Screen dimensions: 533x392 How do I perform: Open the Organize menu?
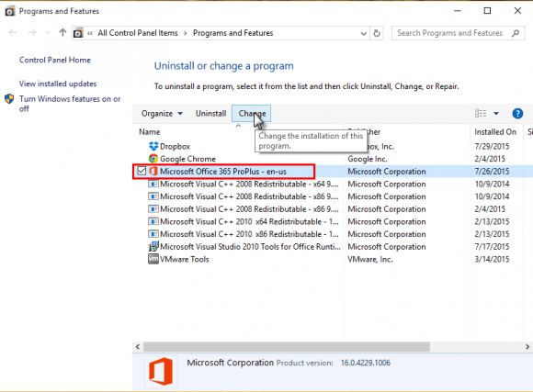click(x=162, y=114)
